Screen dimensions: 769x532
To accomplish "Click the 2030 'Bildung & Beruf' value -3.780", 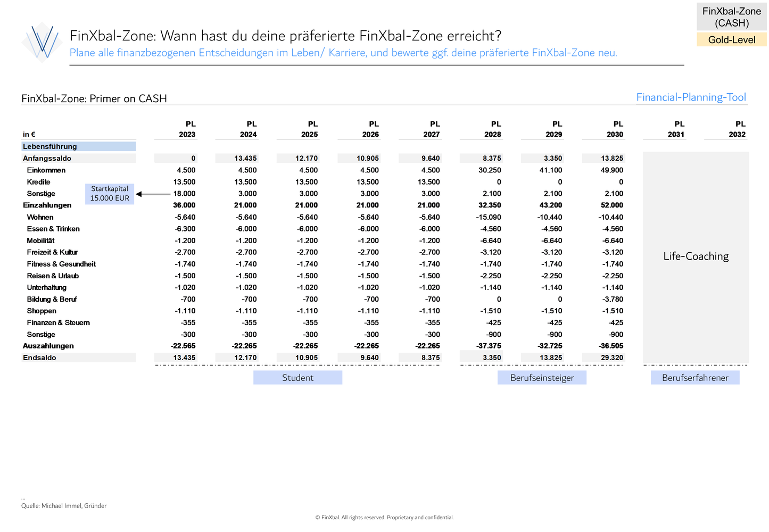I will click(613, 299).
